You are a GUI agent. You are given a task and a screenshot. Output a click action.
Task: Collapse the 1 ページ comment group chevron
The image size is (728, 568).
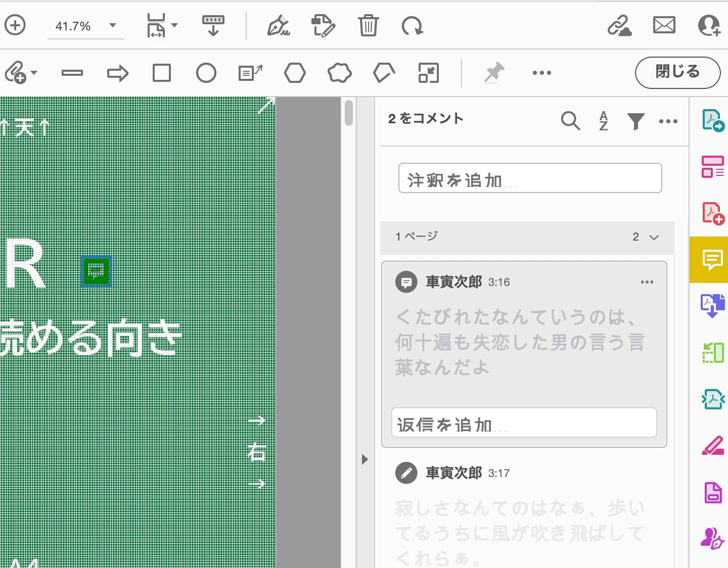(654, 237)
